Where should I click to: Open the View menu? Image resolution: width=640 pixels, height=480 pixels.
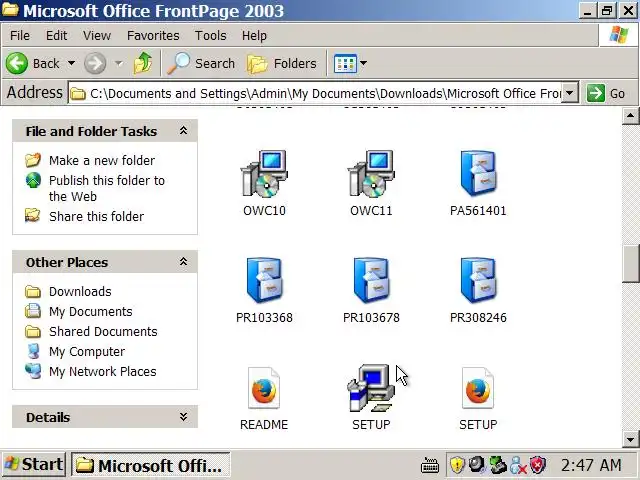[97, 36]
